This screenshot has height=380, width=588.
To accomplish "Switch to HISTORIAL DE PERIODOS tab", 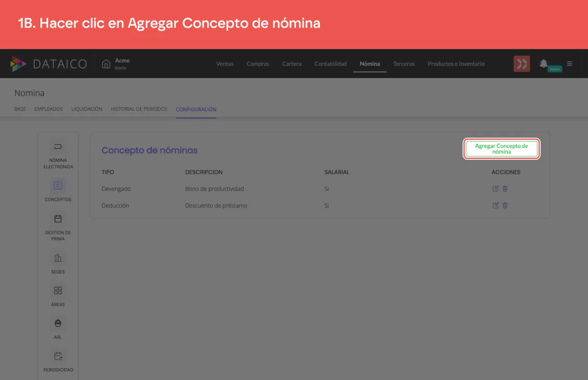I will point(139,109).
